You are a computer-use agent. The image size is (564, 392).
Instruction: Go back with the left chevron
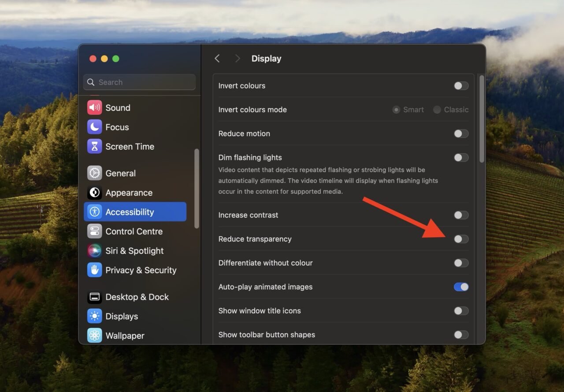217,59
